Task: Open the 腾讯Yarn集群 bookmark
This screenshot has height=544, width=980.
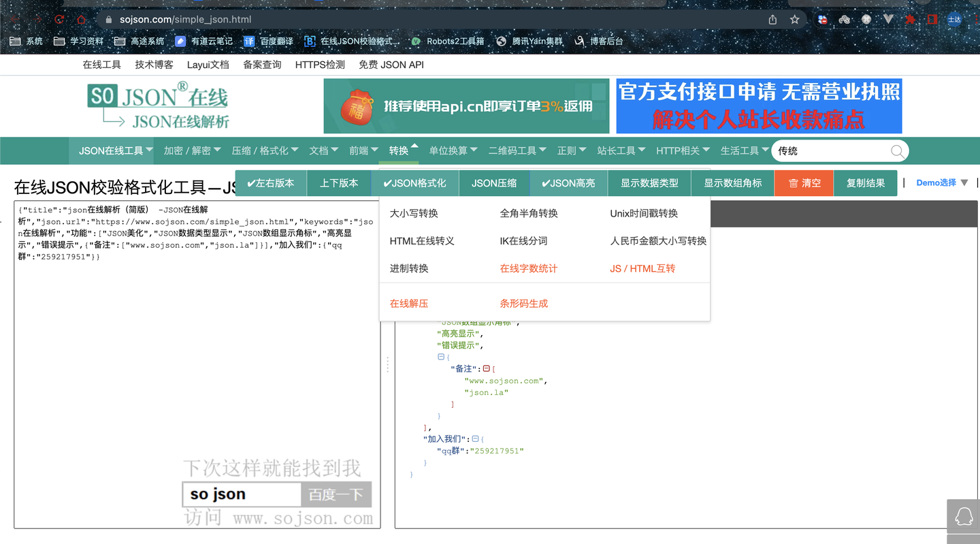Action: [x=530, y=42]
